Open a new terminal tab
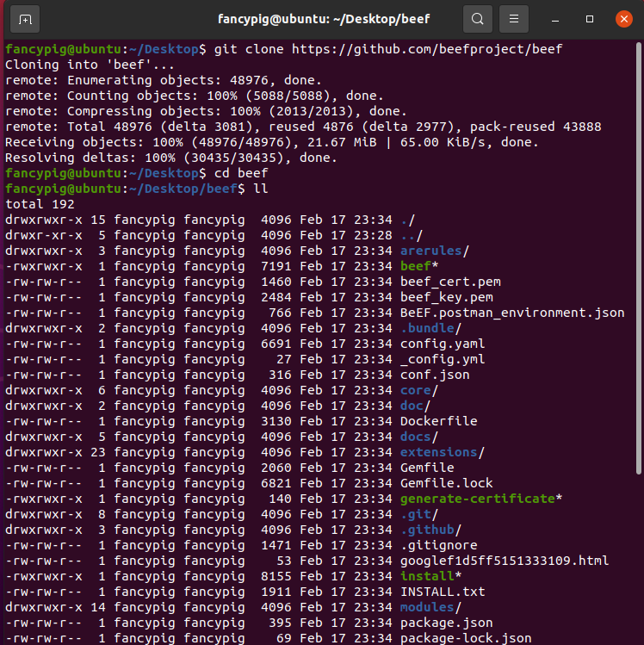This screenshot has height=645, width=644. coord(25,18)
